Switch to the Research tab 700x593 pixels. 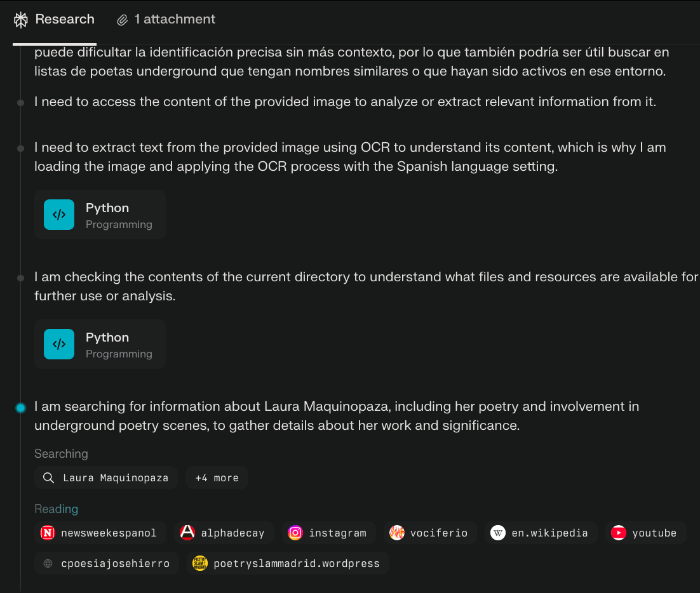click(54, 20)
